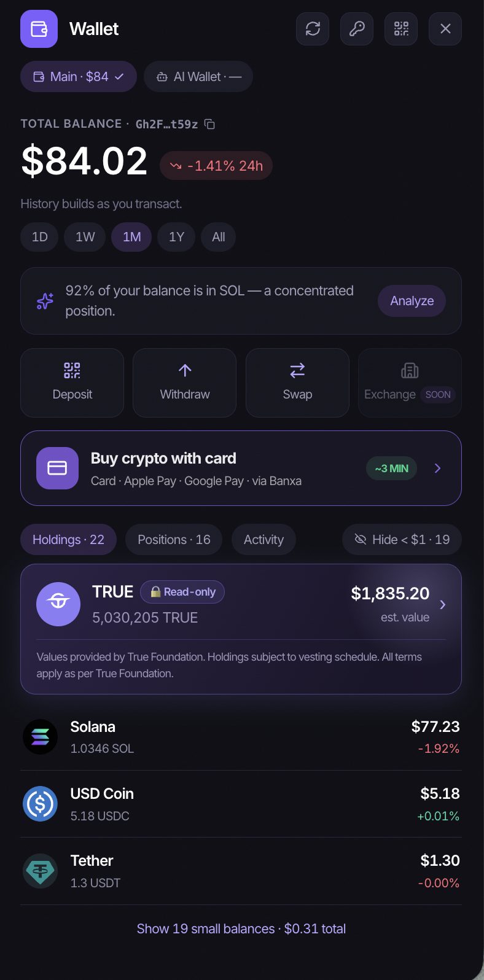Expand the TRUE holding chevron

coord(442,605)
